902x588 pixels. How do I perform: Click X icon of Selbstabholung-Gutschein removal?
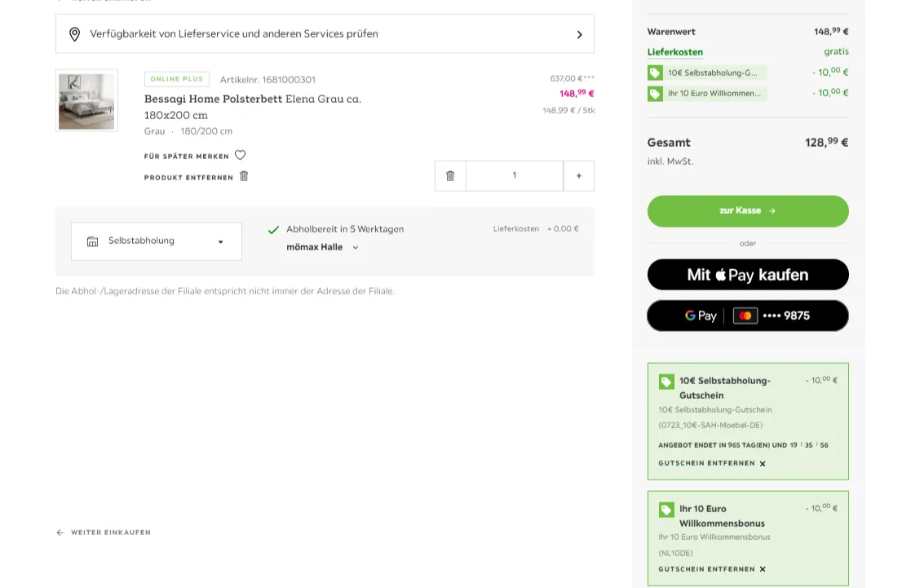(763, 464)
